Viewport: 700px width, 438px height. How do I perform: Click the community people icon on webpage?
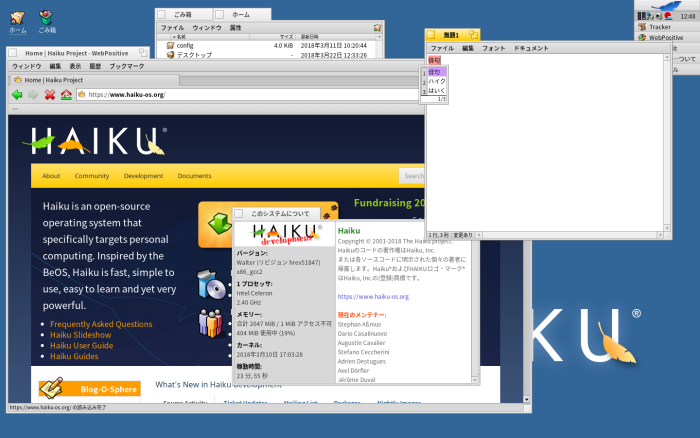[210, 322]
